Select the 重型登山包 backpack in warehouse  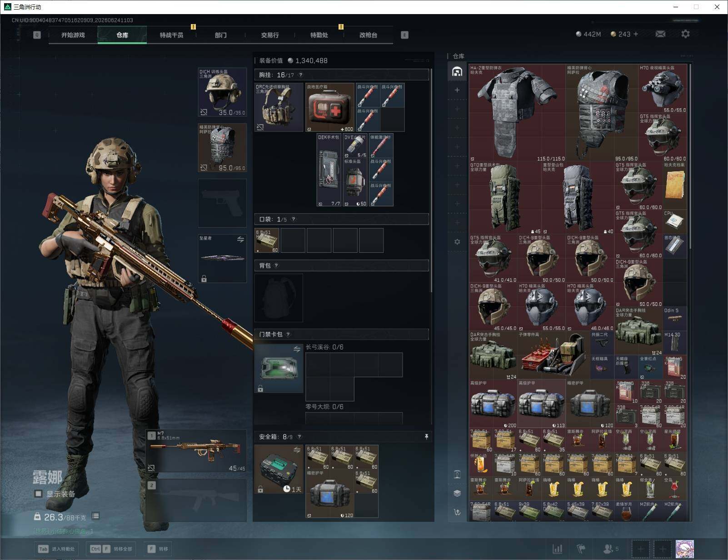[578, 198]
